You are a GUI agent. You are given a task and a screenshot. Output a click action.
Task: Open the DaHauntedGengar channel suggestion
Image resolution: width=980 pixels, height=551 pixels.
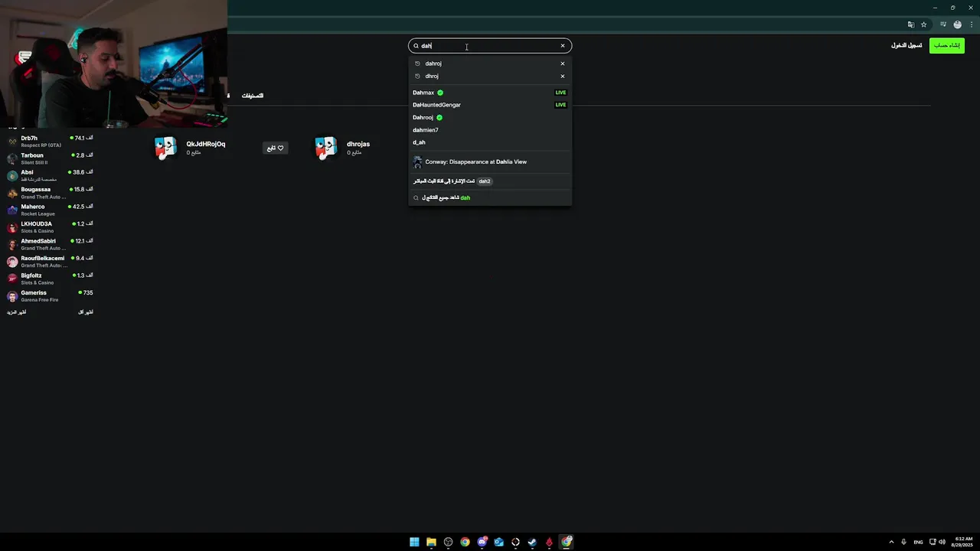[490, 105]
